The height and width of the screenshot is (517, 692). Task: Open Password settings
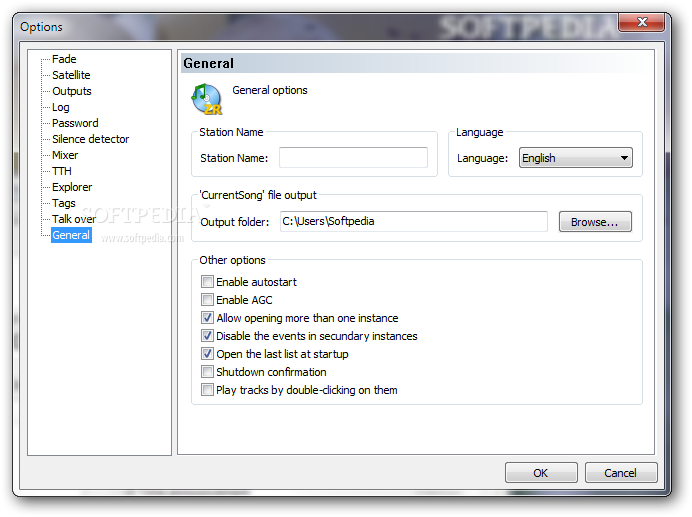click(75, 123)
